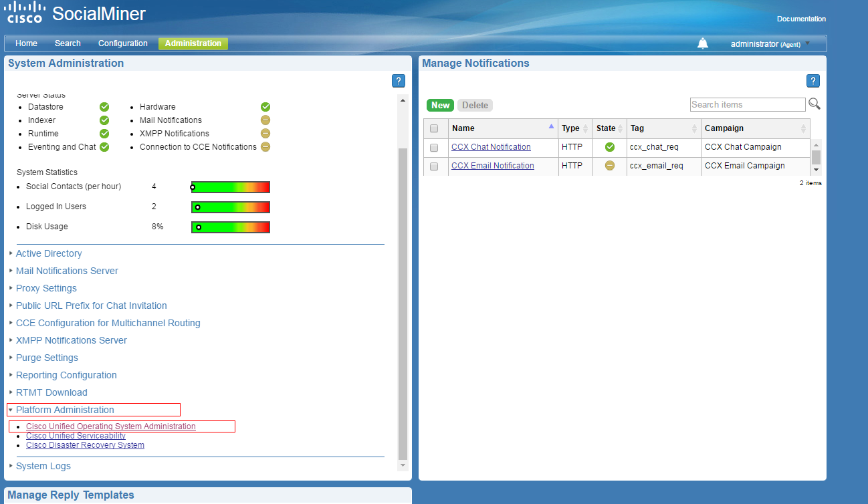Click Connection to CCE Notifications status icon
This screenshot has height=504, width=868.
pos(265,147)
